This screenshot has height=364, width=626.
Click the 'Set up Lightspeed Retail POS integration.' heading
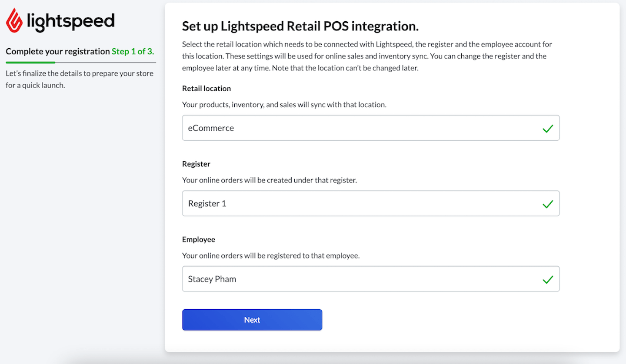click(x=300, y=26)
